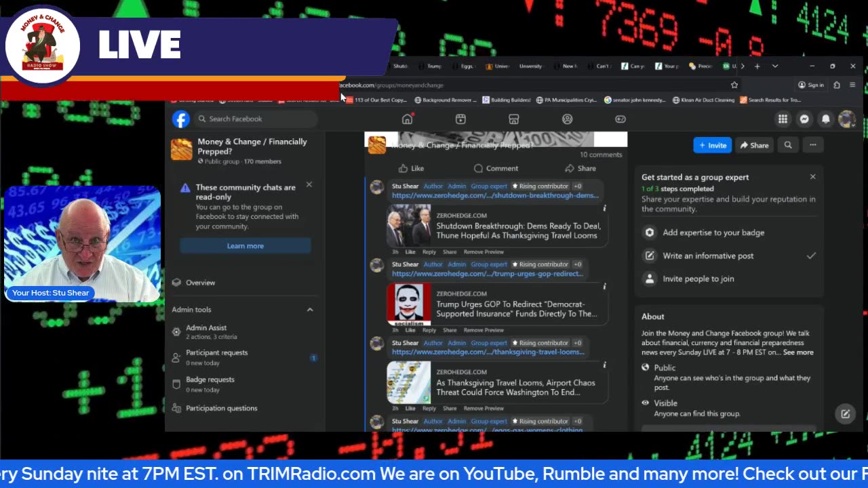Open link info for the Shutdown Breakthrough preview
This screenshot has height=488, width=868.
(x=604, y=208)
